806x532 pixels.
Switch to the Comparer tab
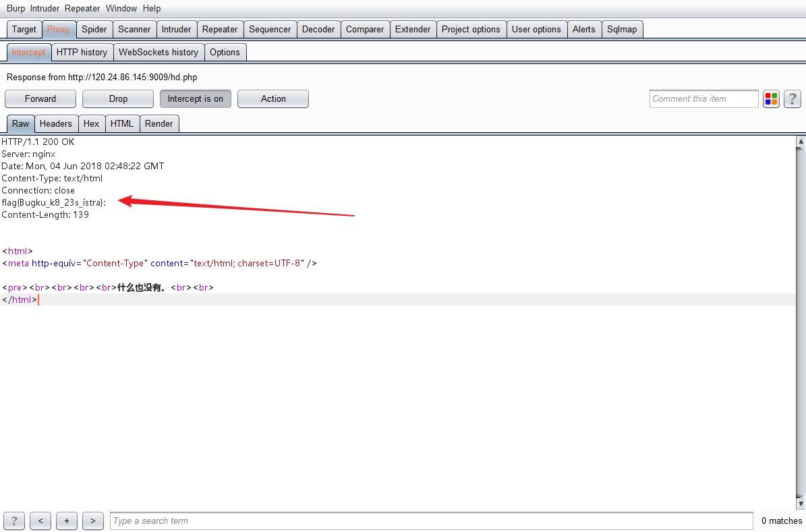click(x=365, y=29)
